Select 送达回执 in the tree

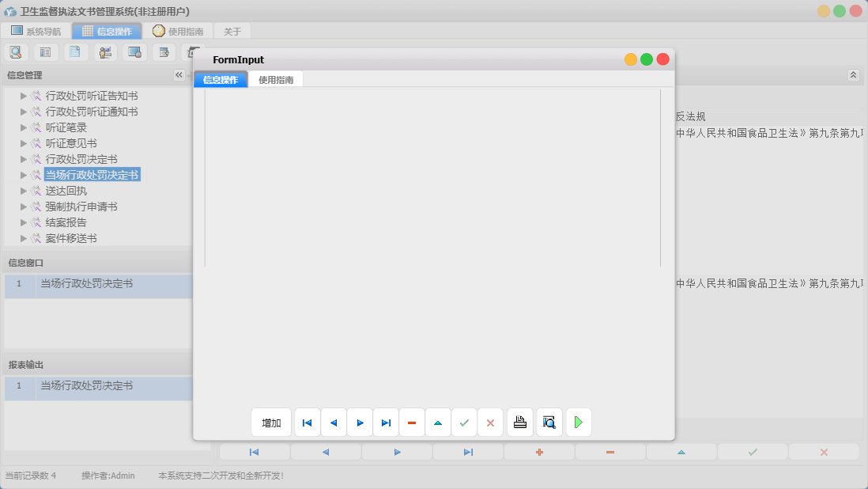pyautogui.click(x=66, y=191)
